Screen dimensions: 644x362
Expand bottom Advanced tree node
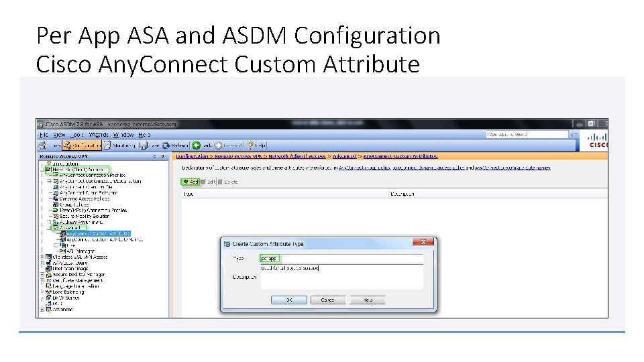point(42,310)
